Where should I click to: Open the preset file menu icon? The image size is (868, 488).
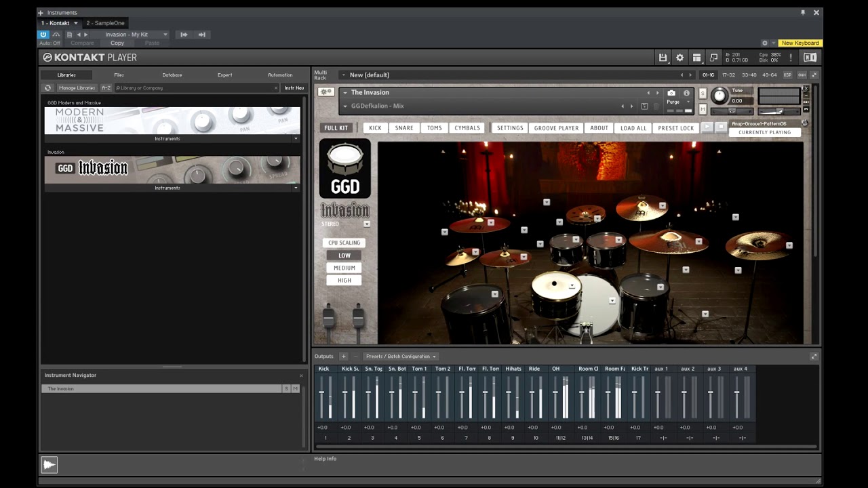pos(69,35)
